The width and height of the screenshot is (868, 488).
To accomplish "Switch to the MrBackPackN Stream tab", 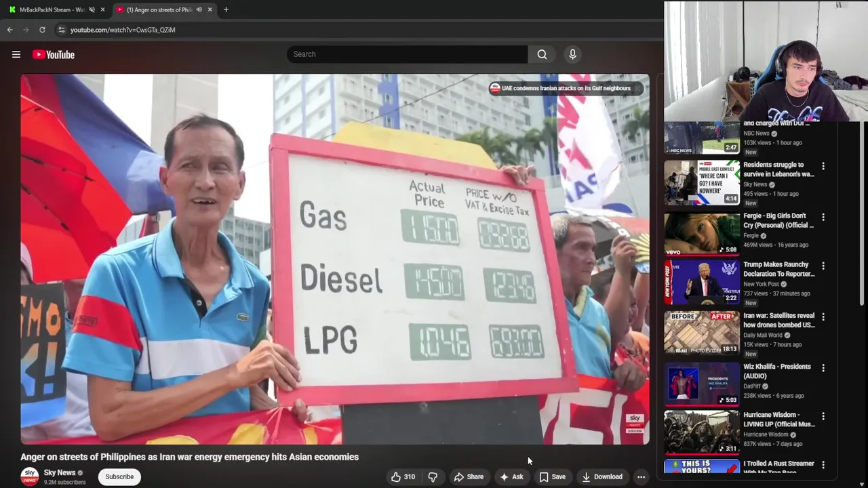I will pyautogui.click(x=52, y=9).
